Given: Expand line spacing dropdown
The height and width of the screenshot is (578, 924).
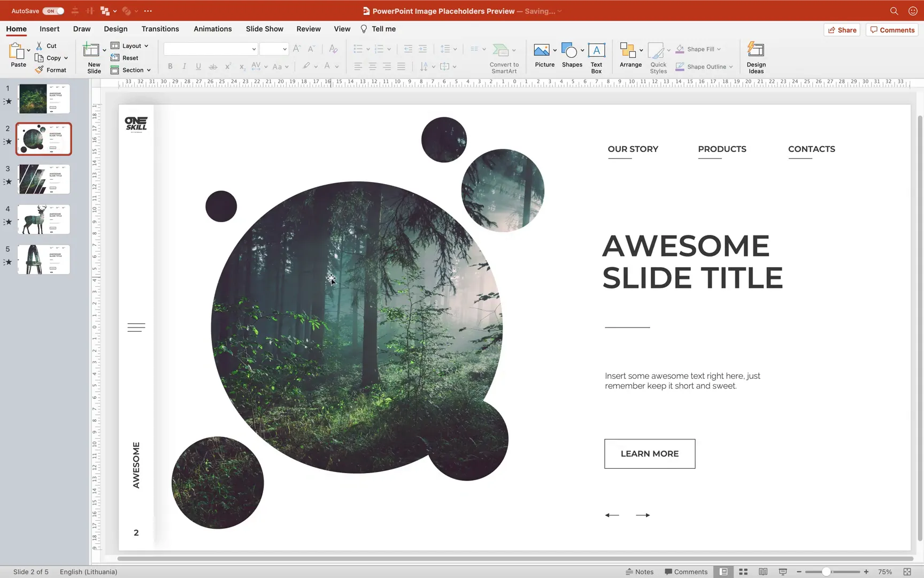Looking at the screenshot, I should (455, 49).
